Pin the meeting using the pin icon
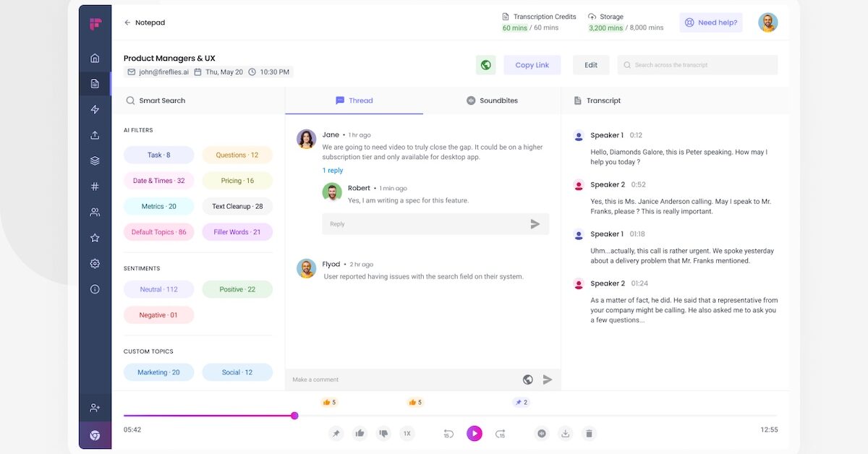This screenshot has width=868, height=454. [x=336, y=433]
